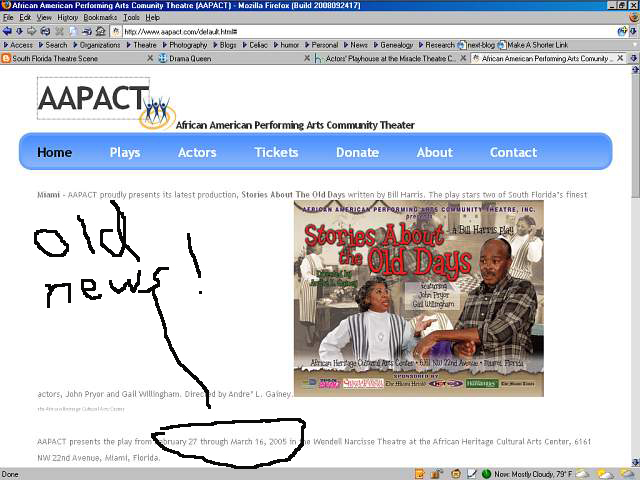Expand the Organizations bookmark folder
This screenshot has width=640, height=480.
click(97, 45)
